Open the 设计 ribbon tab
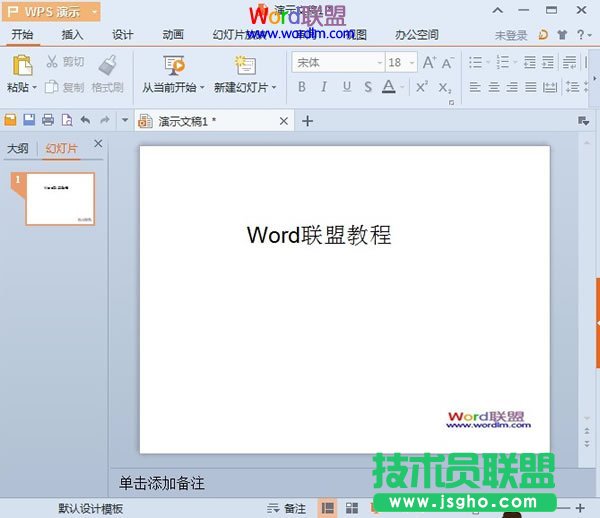600x518 pixels. click(x=122, y=35)
